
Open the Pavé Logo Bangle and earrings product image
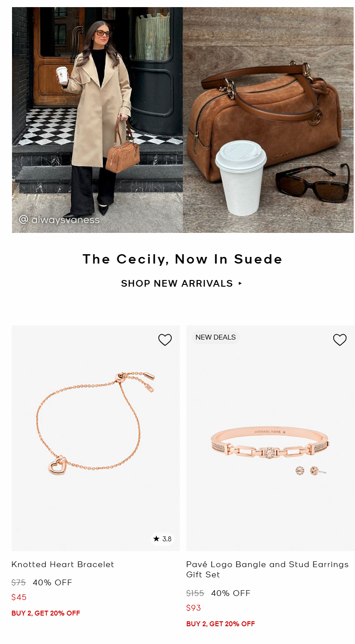270,438
